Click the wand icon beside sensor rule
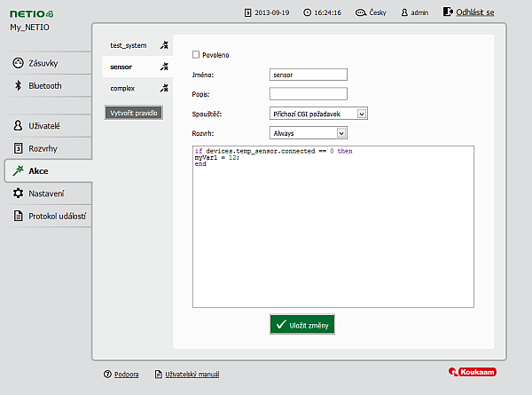The height and width of the screenshot is (395, 532). click(163, 67)
